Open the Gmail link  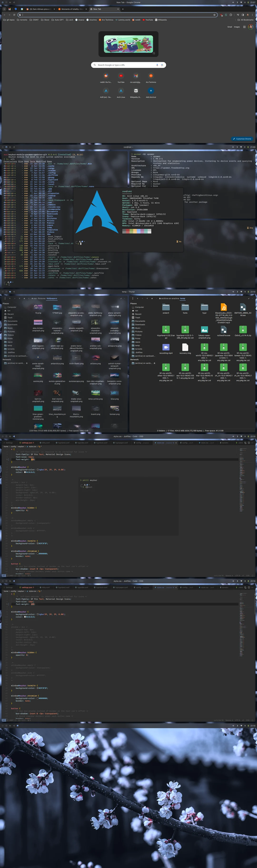(x=229, y=27)
